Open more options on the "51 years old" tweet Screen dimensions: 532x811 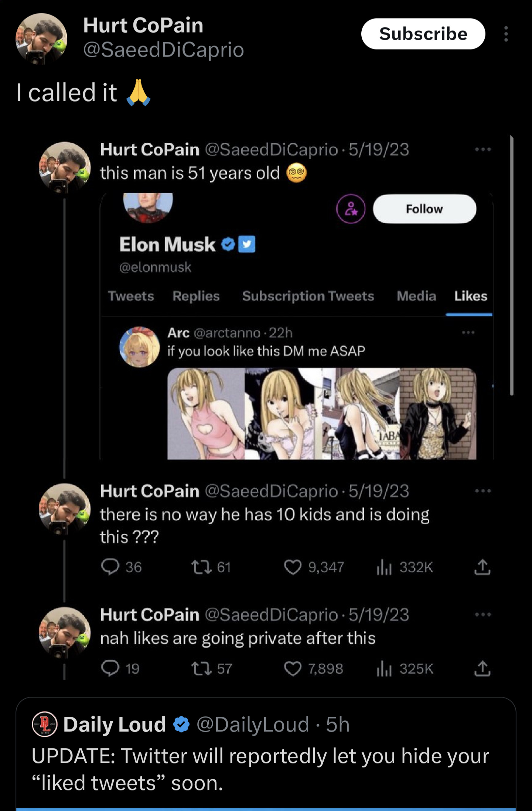tap(483, 150)
